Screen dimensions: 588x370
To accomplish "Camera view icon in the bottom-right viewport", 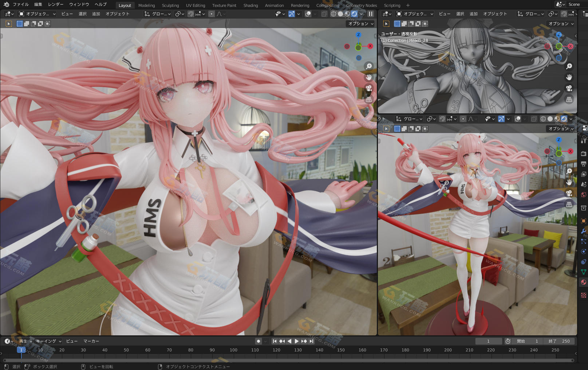I will (x=569, y=193).
